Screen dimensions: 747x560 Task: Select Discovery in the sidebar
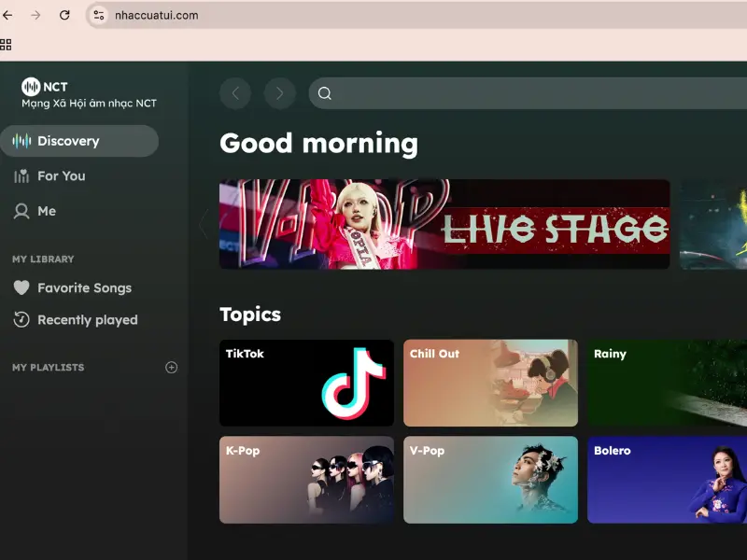79,141
